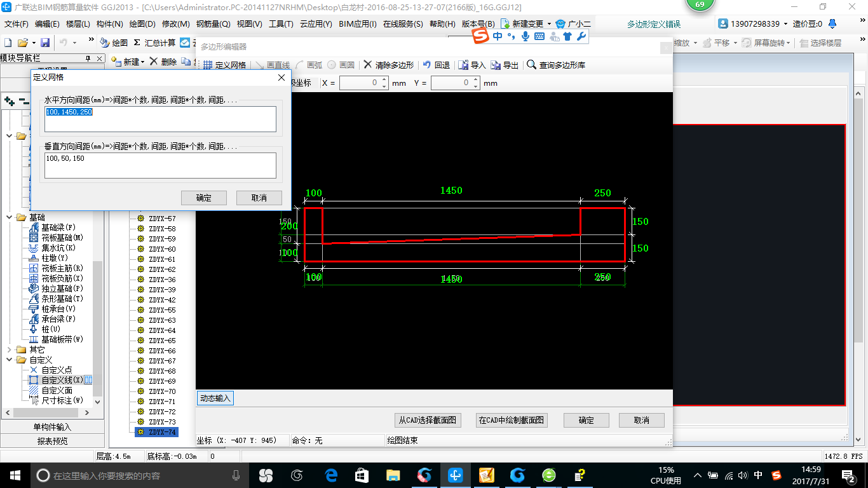Select 自定义点 custom point item

coord(50,370)
